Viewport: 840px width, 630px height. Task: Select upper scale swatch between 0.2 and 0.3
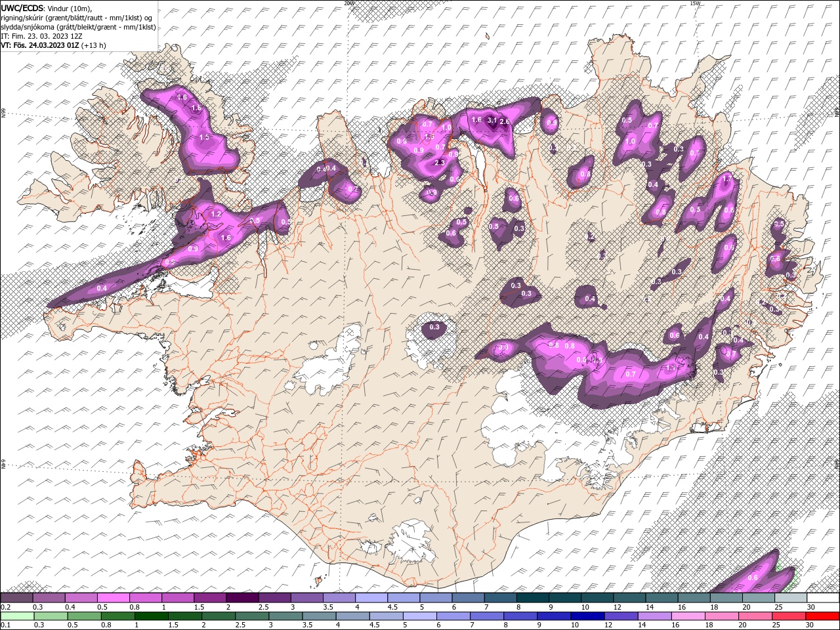pyautogui.click(x=17, y=598)
